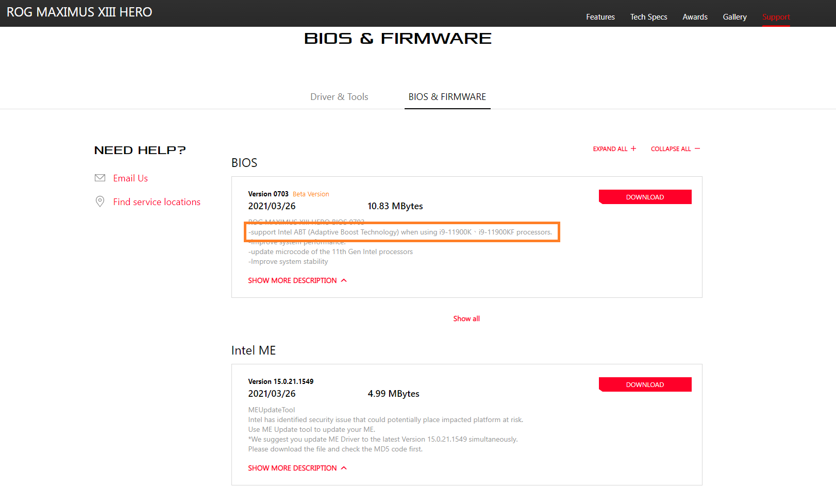Click the chevron icon in the BIOS description
836x504 pixels.
344,280
